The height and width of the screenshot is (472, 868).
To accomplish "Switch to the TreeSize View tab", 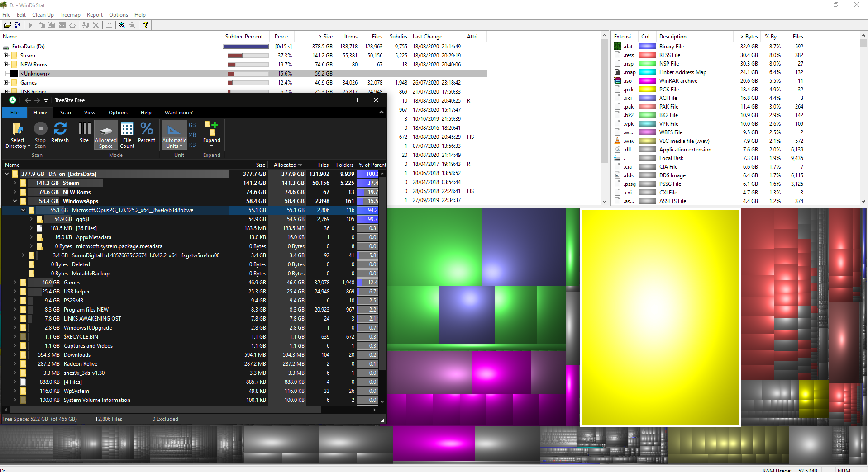I will tap(90, 113).
